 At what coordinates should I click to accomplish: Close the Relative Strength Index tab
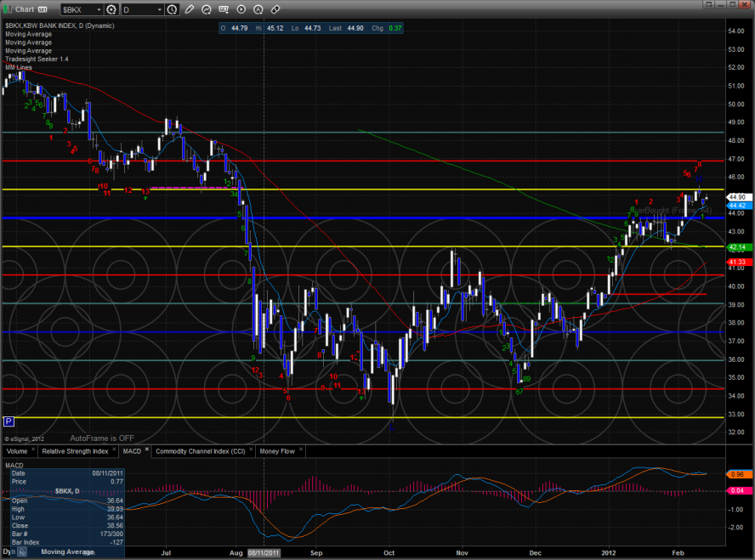click(114, 450)
